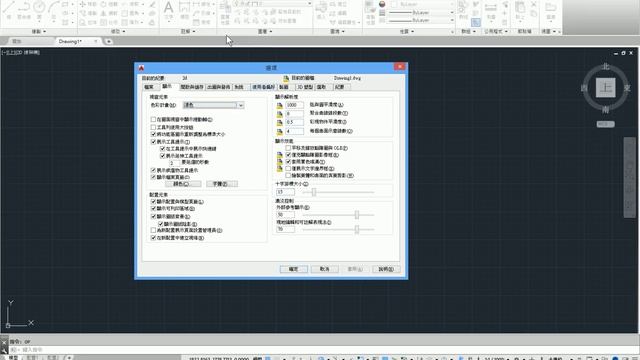Toggle 顯示圖紙陰影 (paper shadow) checkbox

(161, 224)
